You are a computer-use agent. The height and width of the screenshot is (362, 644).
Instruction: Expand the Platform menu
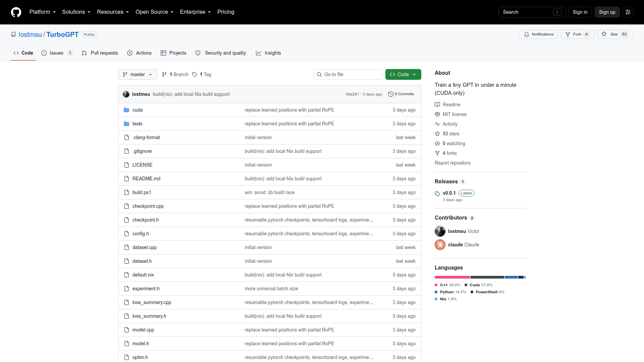tap(43, 12)
